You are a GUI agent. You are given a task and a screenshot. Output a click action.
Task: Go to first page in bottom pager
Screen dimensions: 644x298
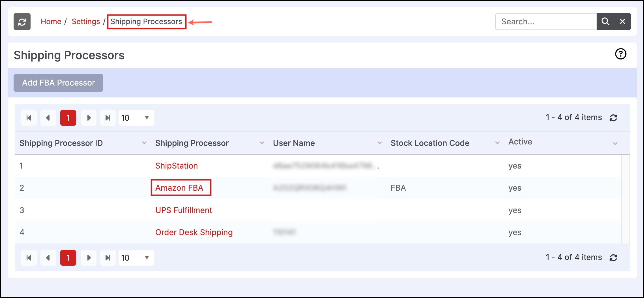tap(29, 258)
